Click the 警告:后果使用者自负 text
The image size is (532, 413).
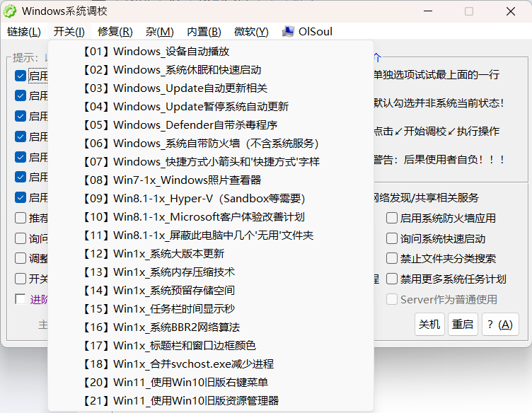click(x=439, y=159)
